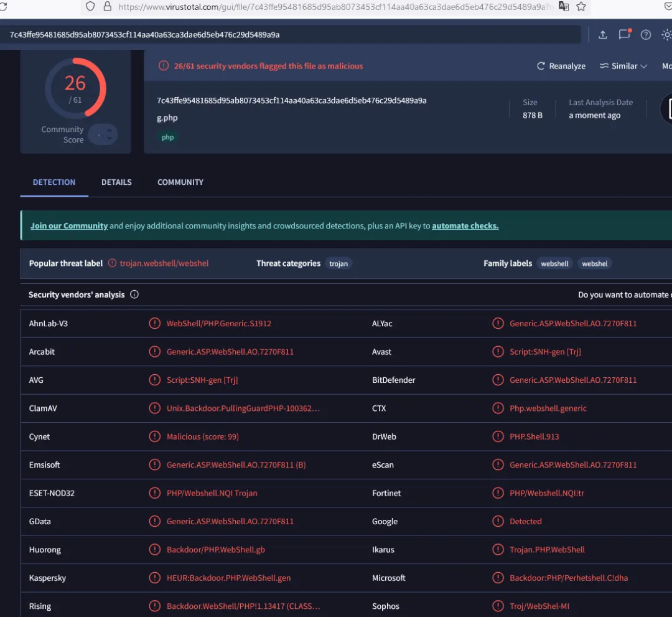Switch to the DETAILS tab
The width and height of the screenshot is (672, 617).
116,182
